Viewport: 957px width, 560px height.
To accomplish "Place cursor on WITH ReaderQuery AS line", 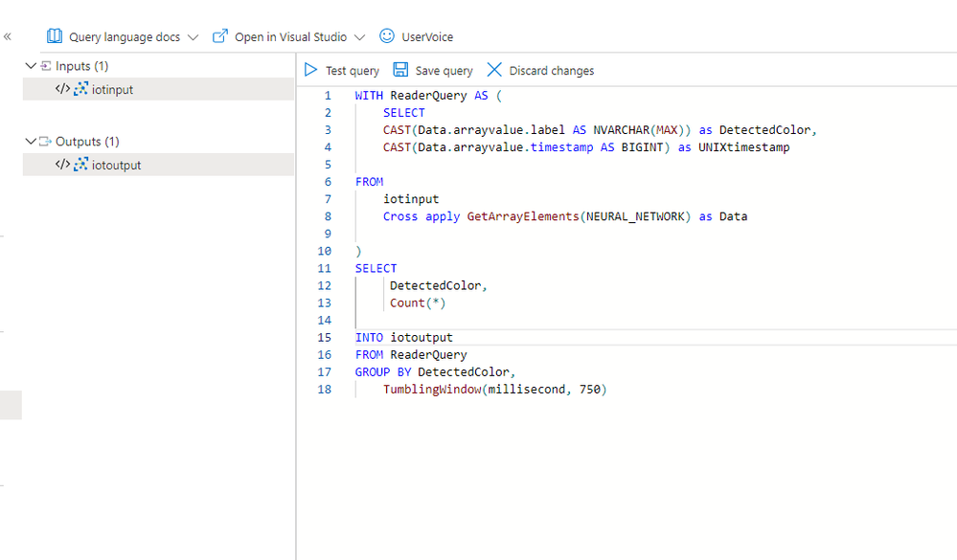I will (428, 96).
